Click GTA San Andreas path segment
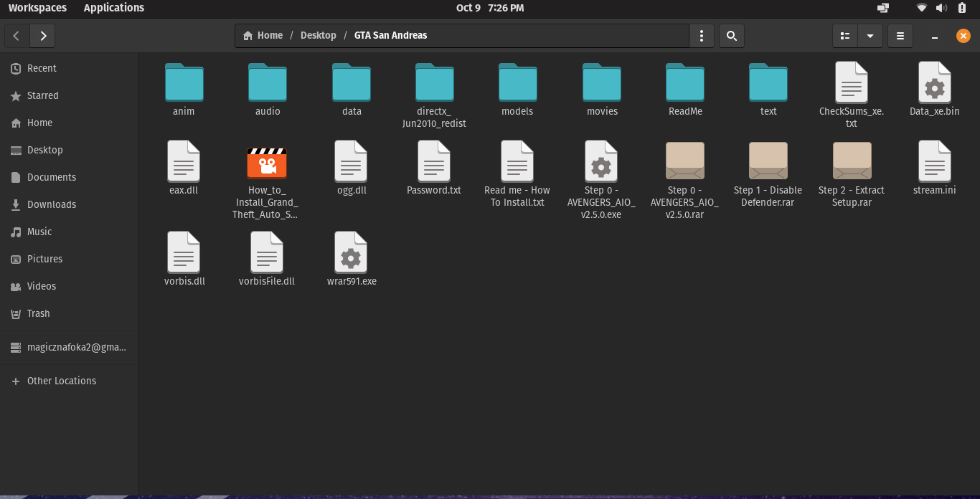 (390, 35)
